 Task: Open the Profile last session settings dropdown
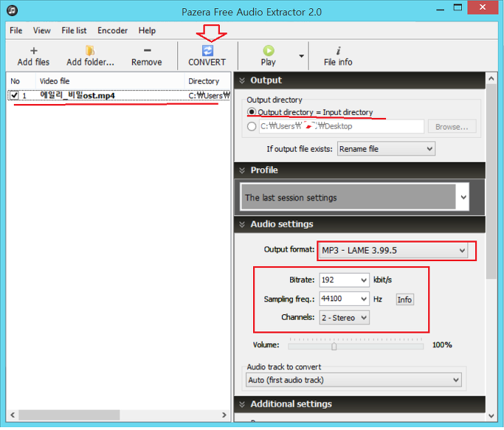tap(355, 197)
